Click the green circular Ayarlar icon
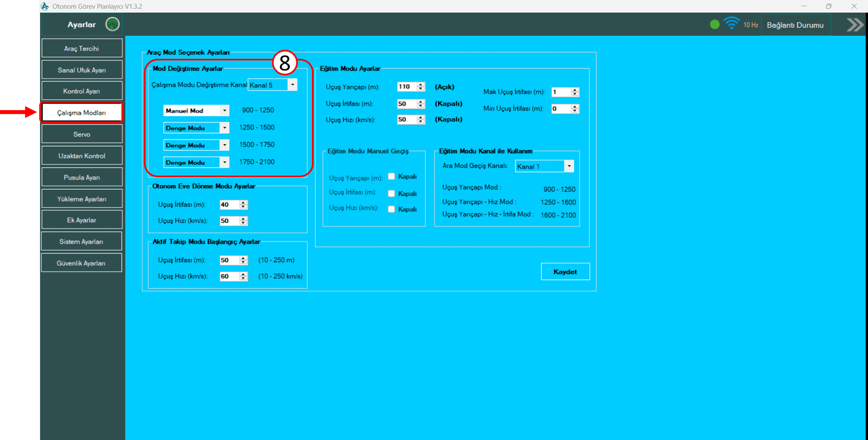Viewport: 868px width, 440px height. [x=112, y=24]
